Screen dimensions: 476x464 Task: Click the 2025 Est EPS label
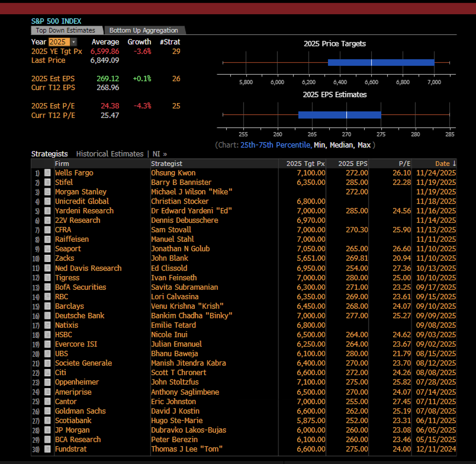pyautogui.click(x=53, y=79)
